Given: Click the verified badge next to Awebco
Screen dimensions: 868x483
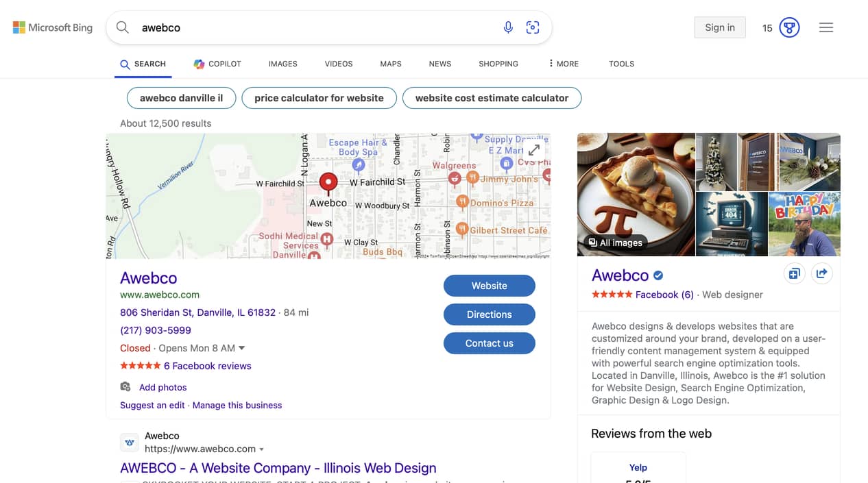Looking at the screenshot, I should [658, 275].
